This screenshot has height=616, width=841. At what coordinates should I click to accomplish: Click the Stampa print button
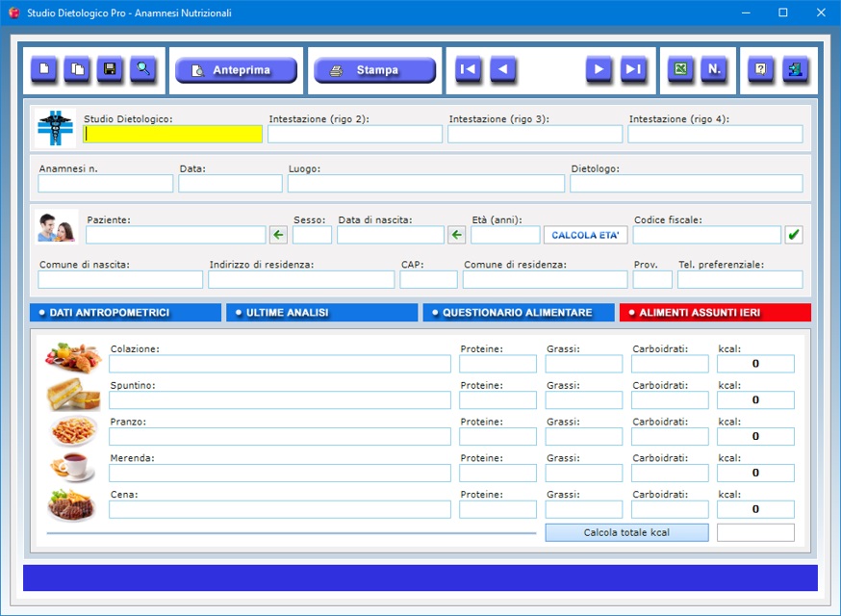point(375,70)
